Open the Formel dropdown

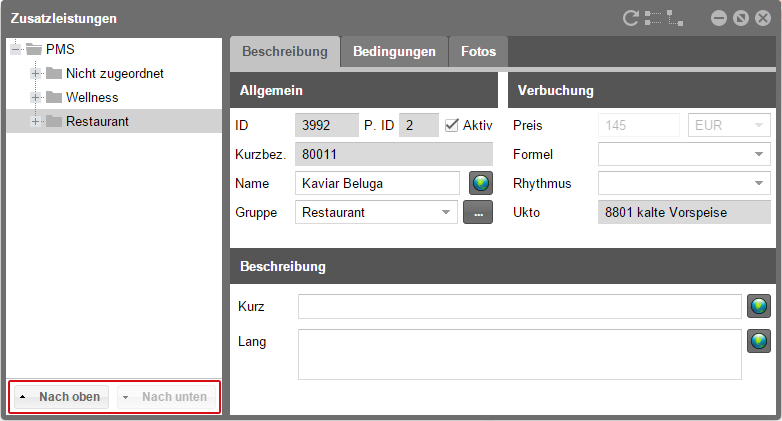coord(760,155)
